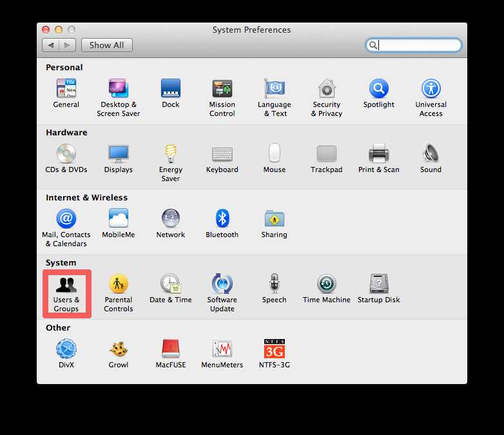The height and width of the screenshot is (435, 504).
Task: Focus the search field in toolbar
Action: [x=414, y=45]
